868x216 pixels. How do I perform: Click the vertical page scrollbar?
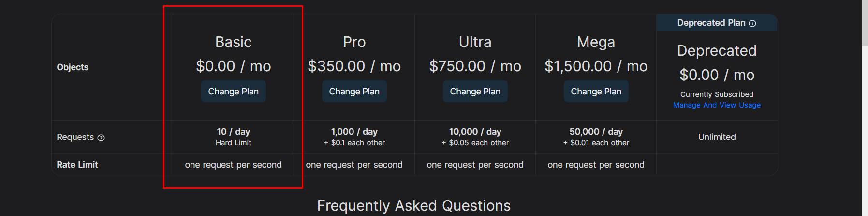coord(865,23)
